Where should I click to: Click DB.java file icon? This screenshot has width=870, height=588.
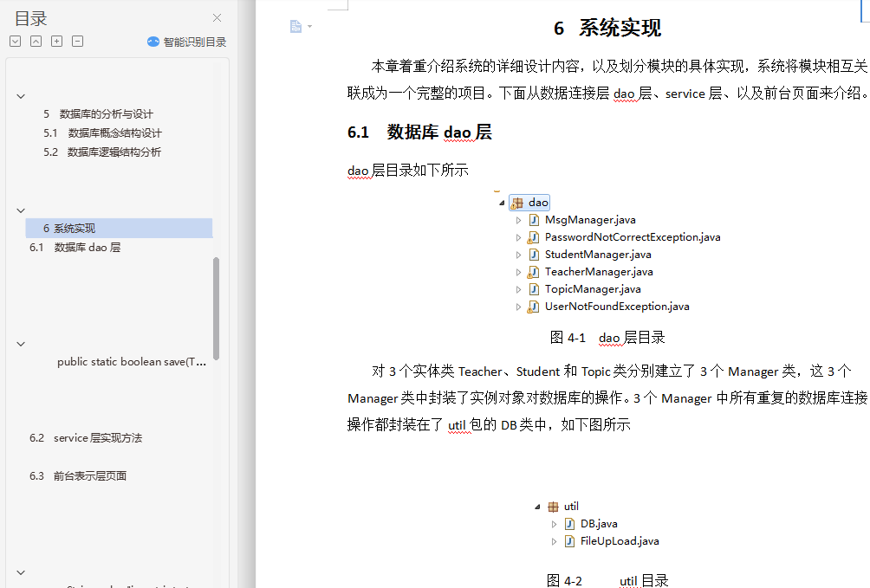click(569, 524)
